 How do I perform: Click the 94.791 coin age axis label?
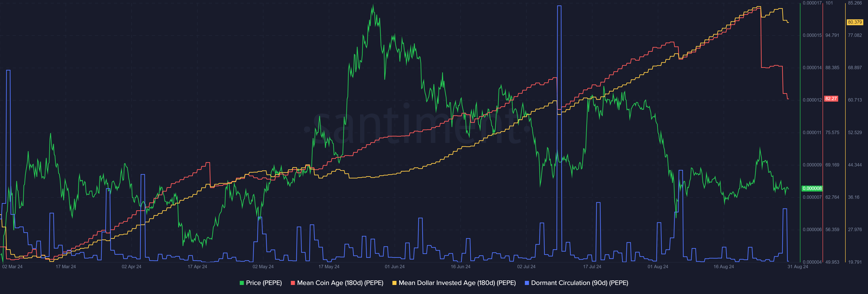point(832,36)
